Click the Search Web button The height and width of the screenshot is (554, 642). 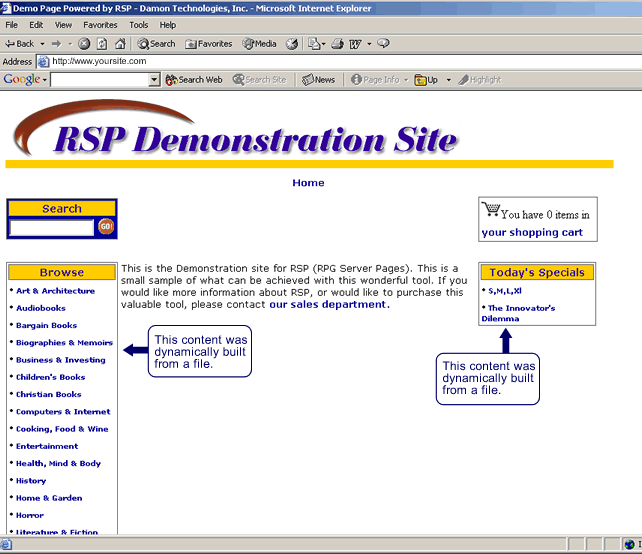(194, 80)
